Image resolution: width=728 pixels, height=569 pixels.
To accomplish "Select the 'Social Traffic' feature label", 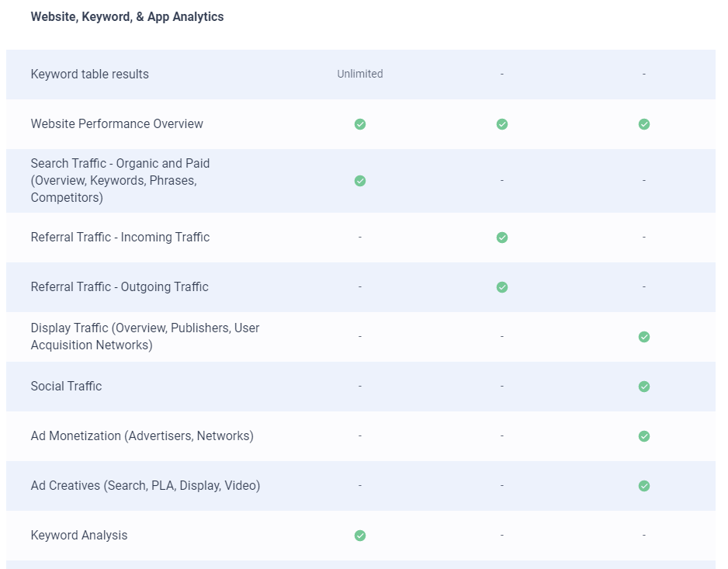I will pos(67,387).
